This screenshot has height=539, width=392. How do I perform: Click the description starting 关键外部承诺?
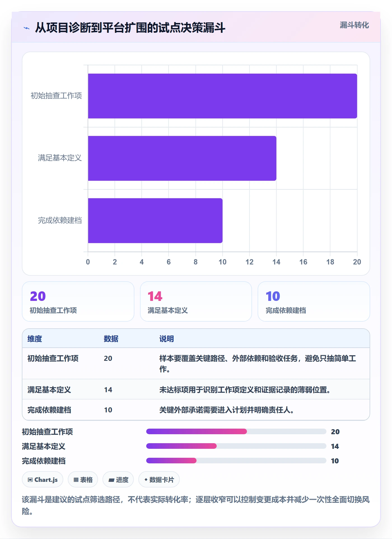227,410
